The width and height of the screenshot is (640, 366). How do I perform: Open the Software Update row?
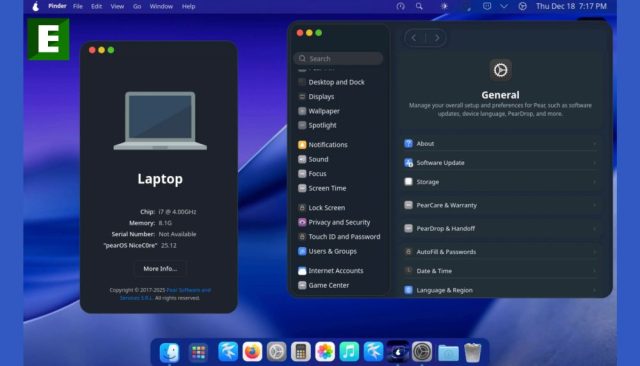[x=500, y=163]
